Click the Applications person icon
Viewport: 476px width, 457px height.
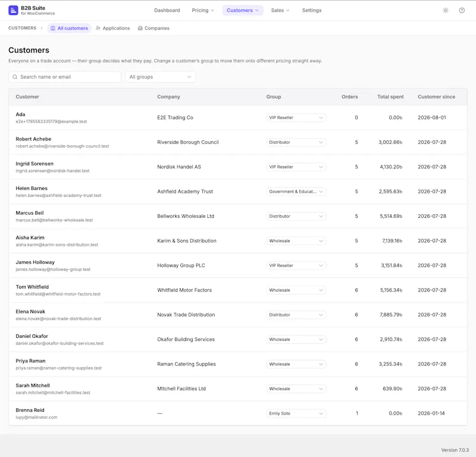pyautogui.click(x=98, y=28)
